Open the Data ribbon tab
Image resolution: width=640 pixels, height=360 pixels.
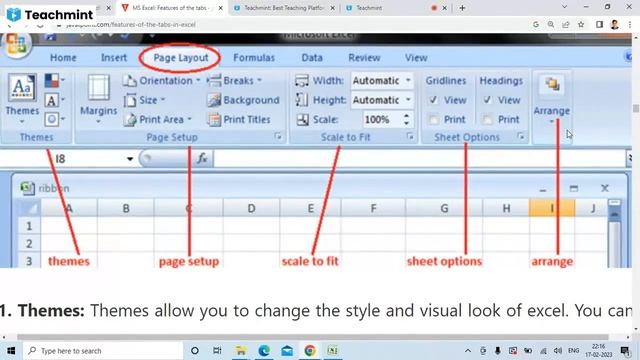pyautogui.click(x=312, y=58)
